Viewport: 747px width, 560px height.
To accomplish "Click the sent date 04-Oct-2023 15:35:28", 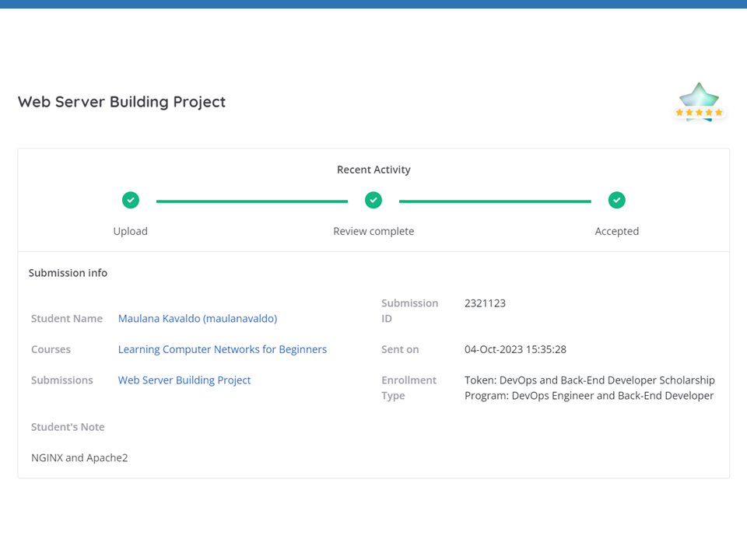I will (515, 349).
